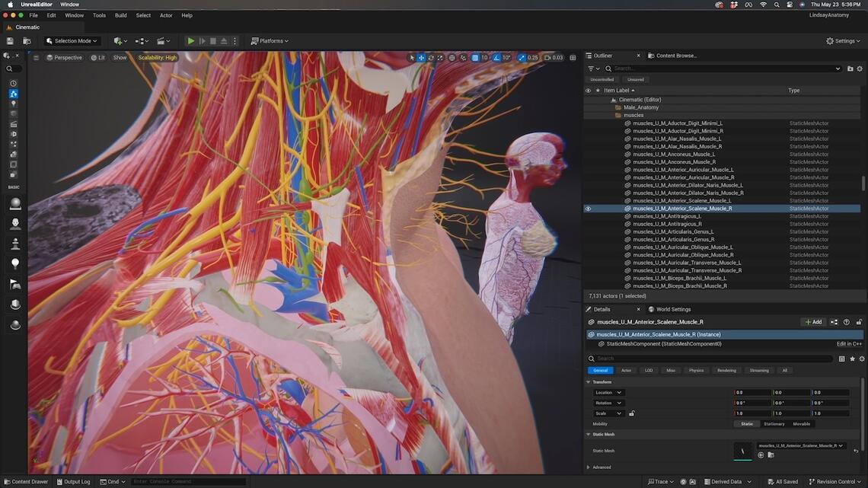This screenshot has width=868, height=488.
Task: Open the Build menu
Action: click(121, 15)
